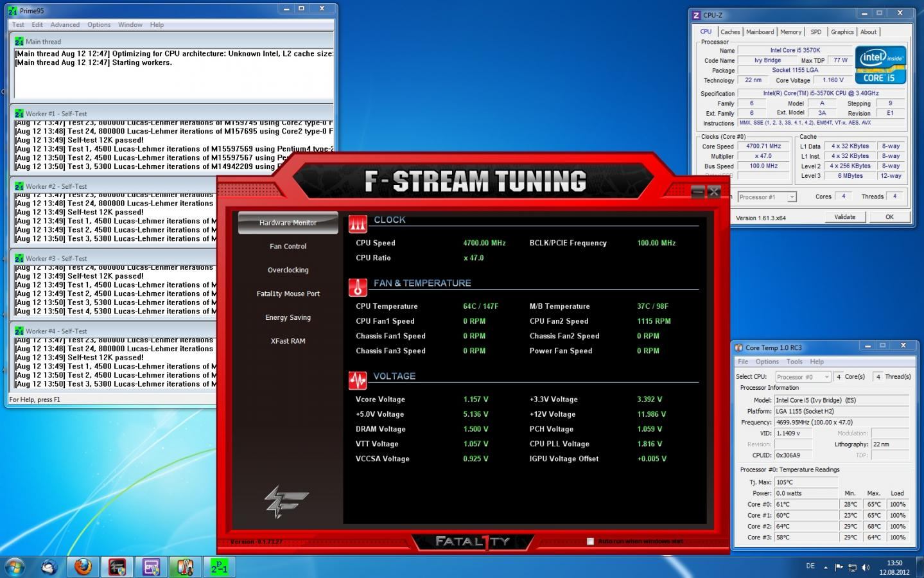Image resolution: width=924 pixels, height=578 pixels.
Task: Click the Name field showing Intel Core i5 3570K
Action: 795,50
